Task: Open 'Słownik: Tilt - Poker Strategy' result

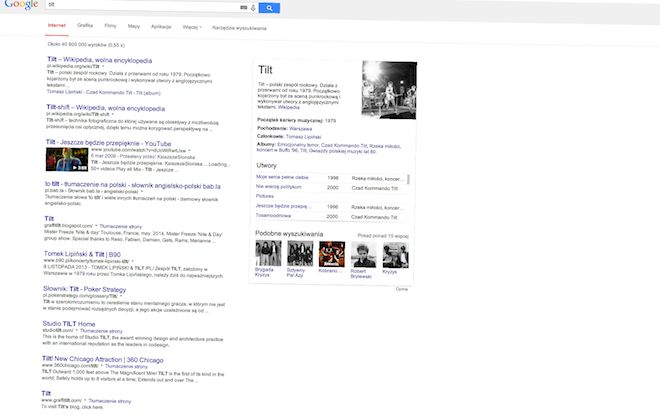Action: [85, 289]
